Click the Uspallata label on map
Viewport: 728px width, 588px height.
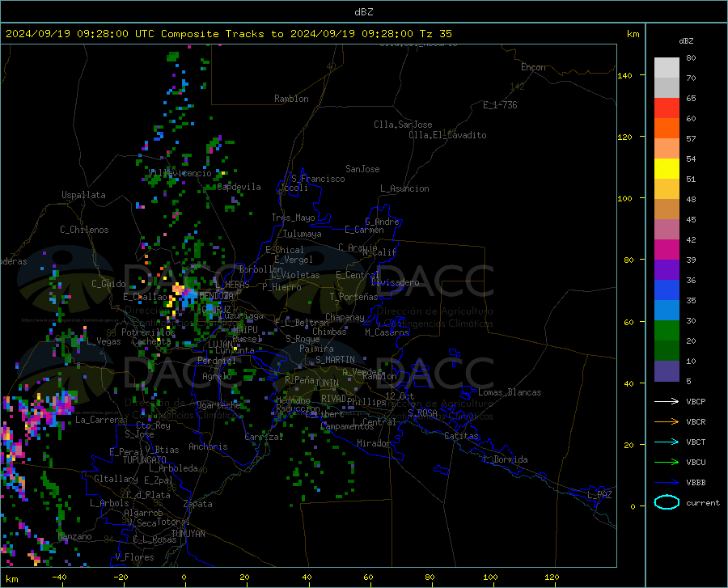[x=83, y=195]
